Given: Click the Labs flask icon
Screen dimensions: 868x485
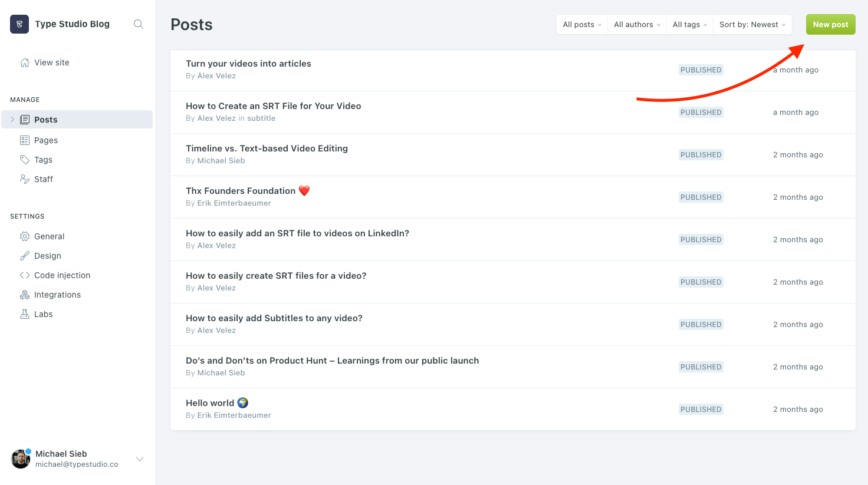Looking at the screenshot, I should coord(25,314).
